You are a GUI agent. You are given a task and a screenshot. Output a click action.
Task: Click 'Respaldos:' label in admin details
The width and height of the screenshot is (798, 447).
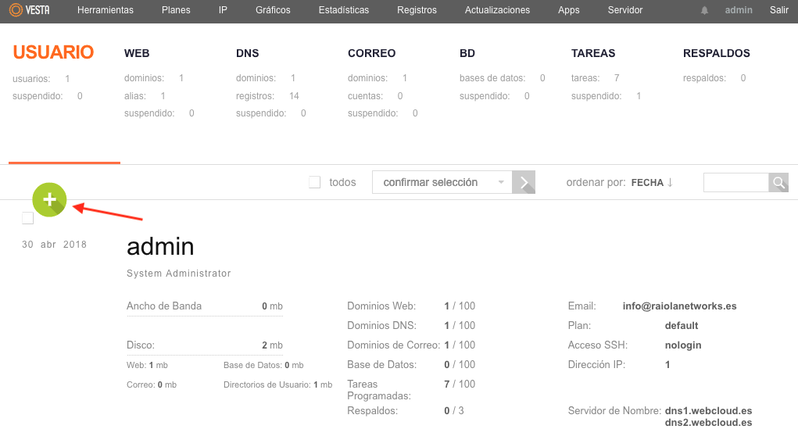pos(373,410)
